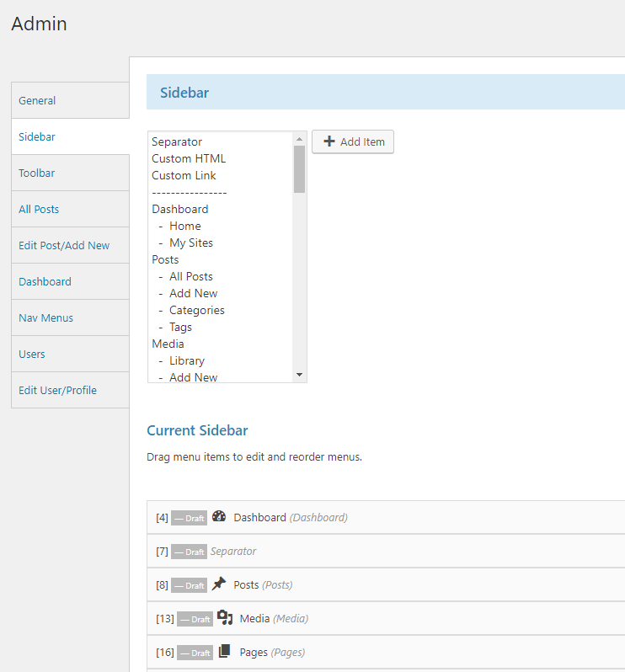Viewport: 625px width, 672px height.
Task: Select Dashboard in the item list
Action: coord(221,209)
